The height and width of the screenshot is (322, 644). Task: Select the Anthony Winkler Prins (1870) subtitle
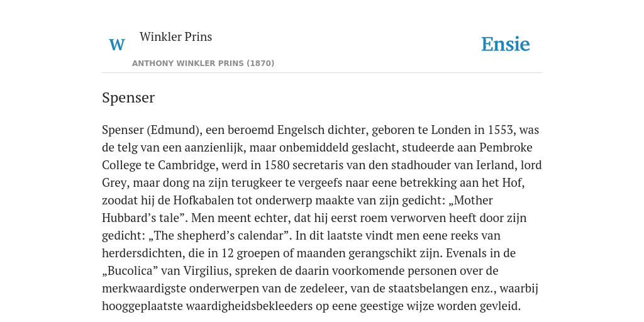coord(203,64)
